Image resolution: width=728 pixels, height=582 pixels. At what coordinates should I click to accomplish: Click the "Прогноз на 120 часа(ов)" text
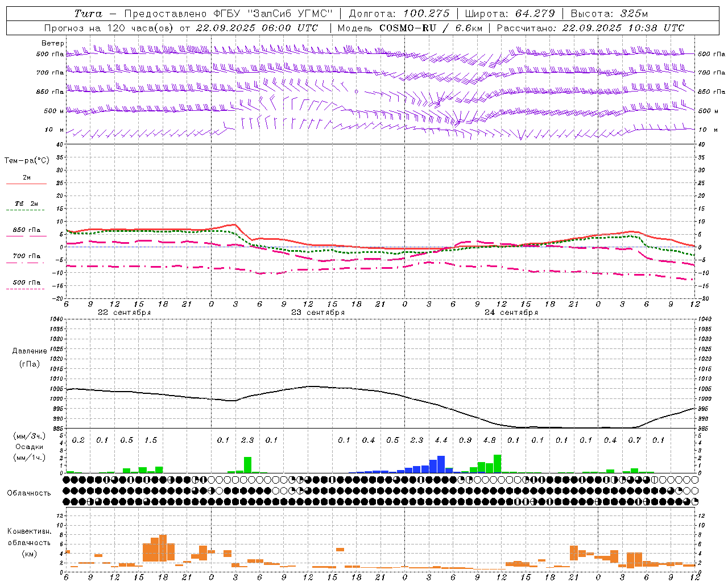tap(109, 28)
